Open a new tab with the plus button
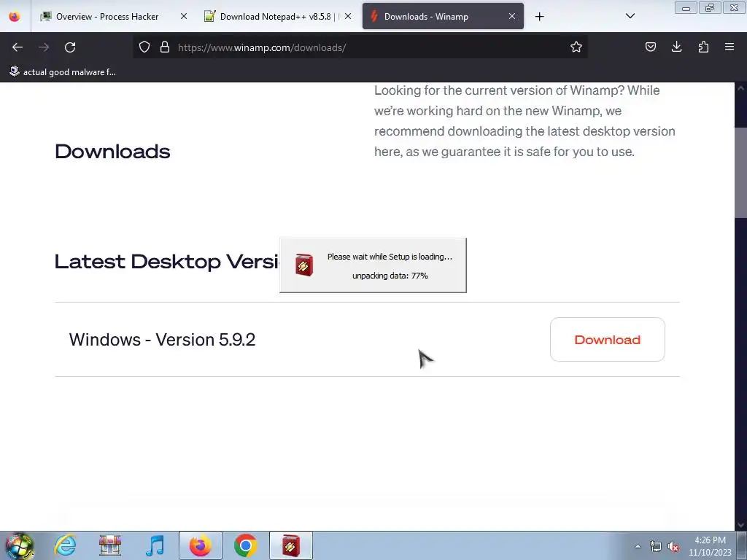Viewport: 747px width, 560px height. point(539,17)
